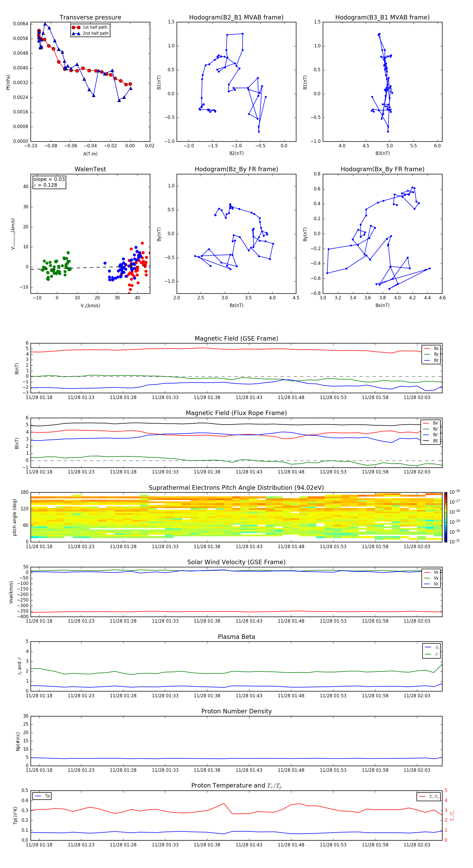Click the "Bz(nT)" x-axis label
The width and height of the screenshot is (473, 868).
pos(236,305)
